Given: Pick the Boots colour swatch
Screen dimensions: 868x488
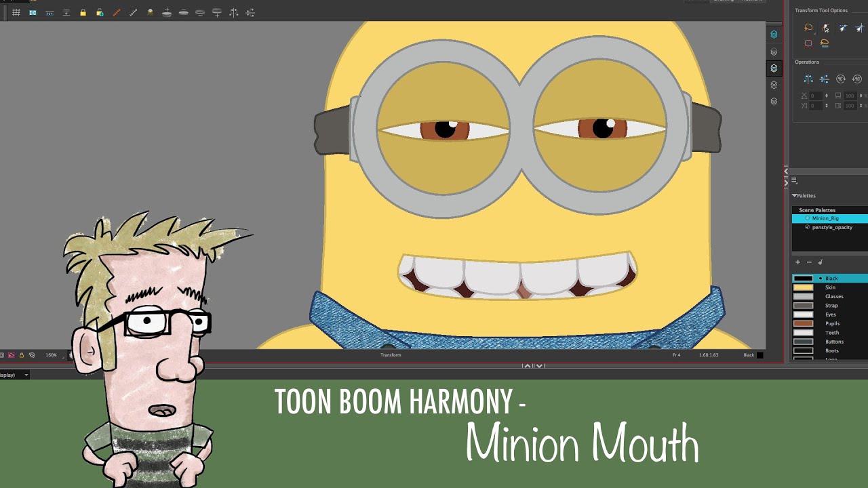Looking at the screenshot, I should click(804, 350).
